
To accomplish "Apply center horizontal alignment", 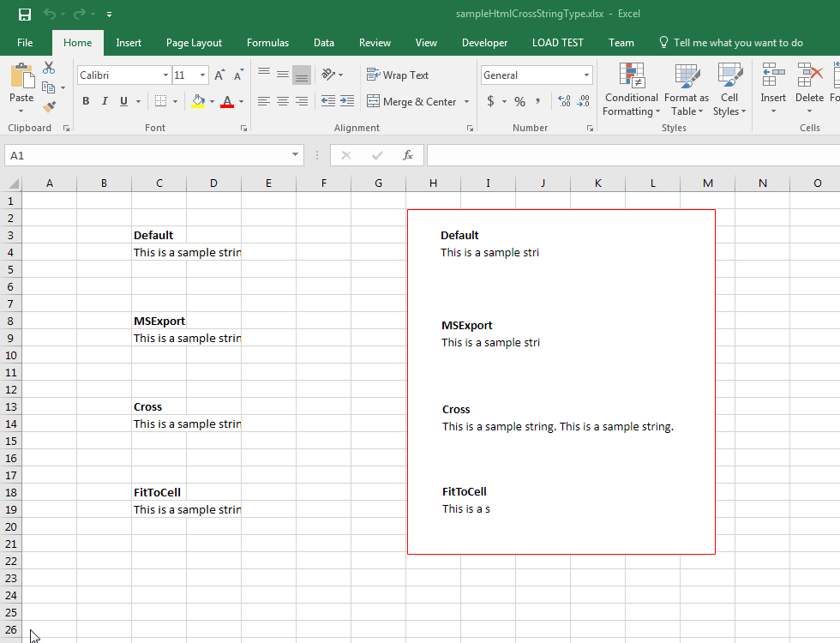I will 283,101.
